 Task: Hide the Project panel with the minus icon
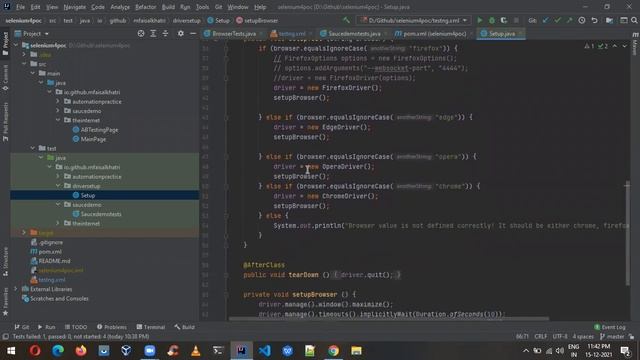[x=193, y=33]
